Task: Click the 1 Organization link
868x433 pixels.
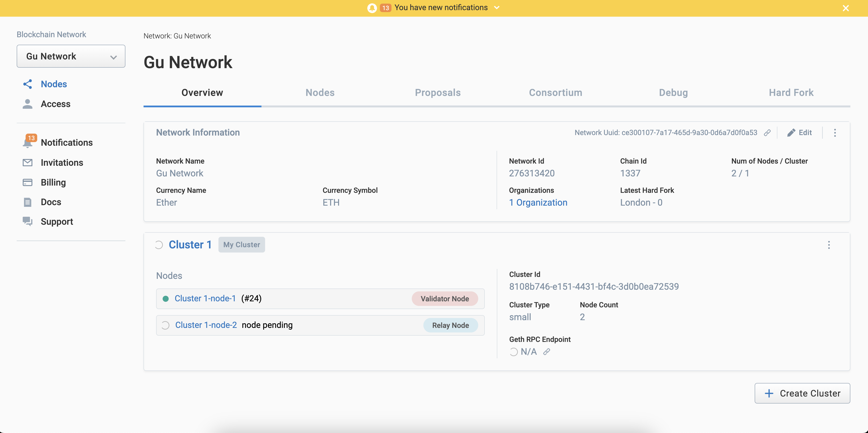Action: pyautogui.click(x=538, y=202)
